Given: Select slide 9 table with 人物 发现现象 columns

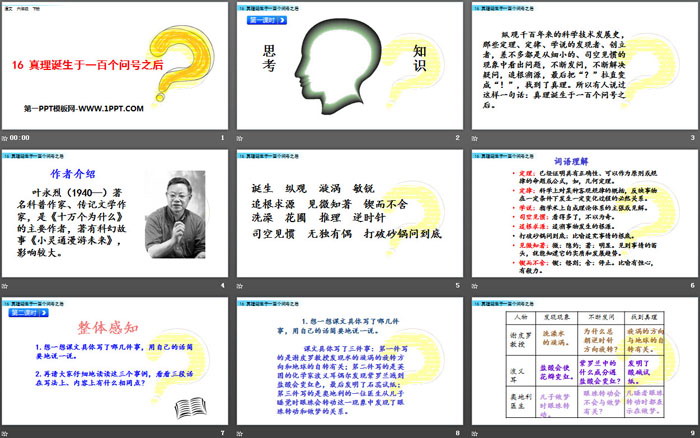Looking at the screenshot, I should [585, 361].
